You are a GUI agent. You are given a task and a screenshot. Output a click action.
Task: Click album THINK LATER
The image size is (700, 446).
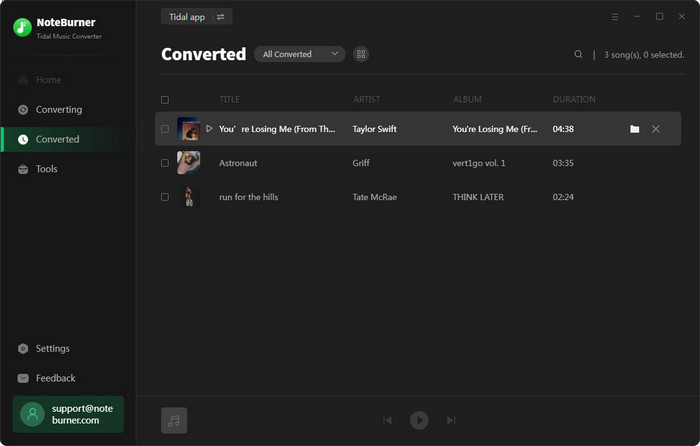pyautogui.click(x=478, y=197)
